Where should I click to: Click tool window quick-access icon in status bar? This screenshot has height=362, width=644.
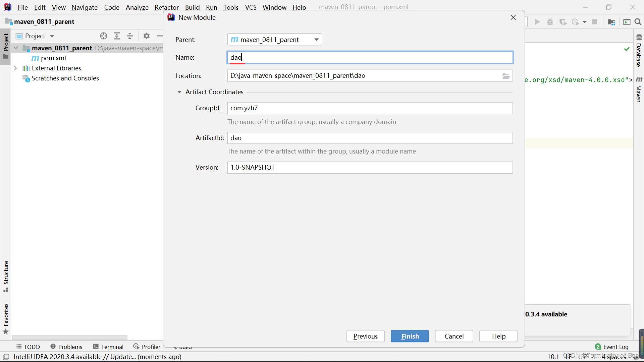coord(6,357)
